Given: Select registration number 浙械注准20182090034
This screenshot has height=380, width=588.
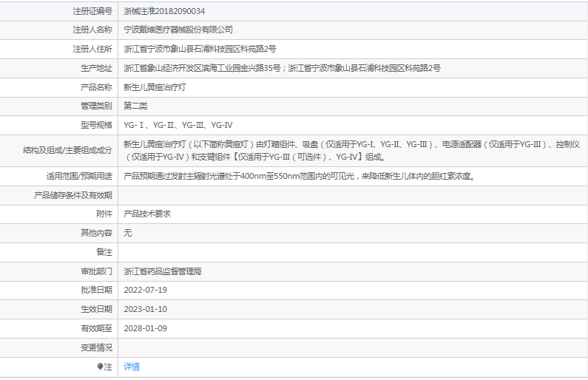Looking at the screenshot, I should tap(164, 11).
